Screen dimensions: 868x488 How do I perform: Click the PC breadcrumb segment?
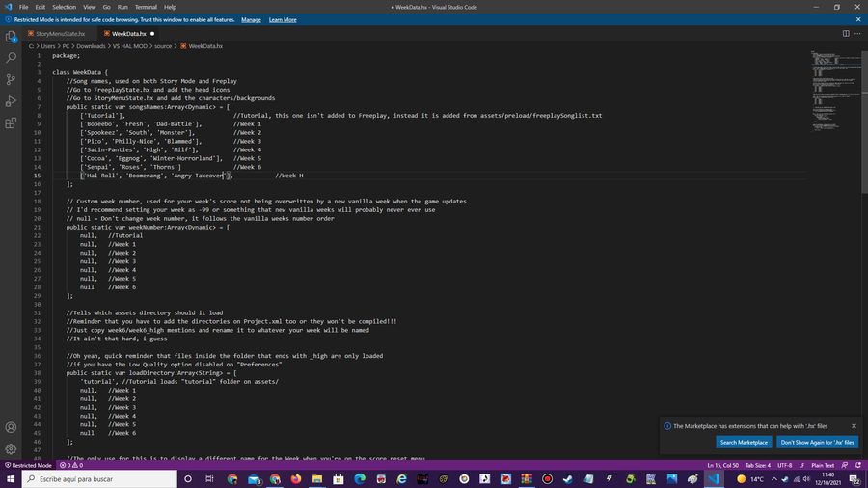tap(66, 46)
